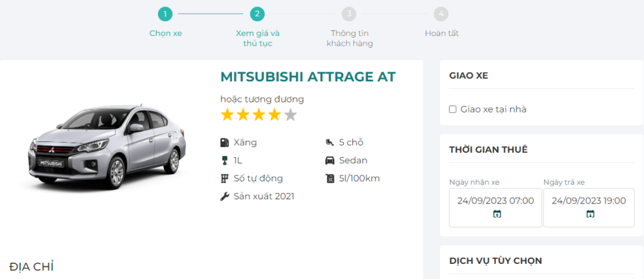The width and height of the screenshot is (644, 279).
Task: Click the fifth gray rating star
Action: (290, 115)
